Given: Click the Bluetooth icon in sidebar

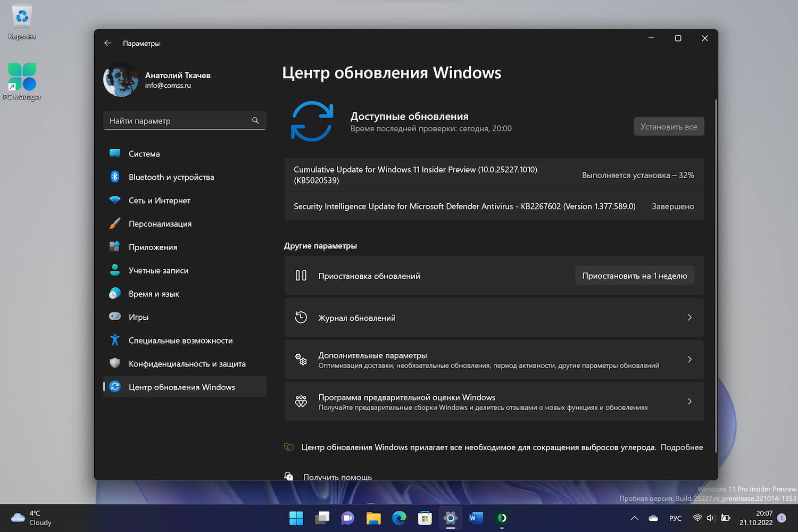Looking at the screenshot, I should pyautogui.click(x=115, y=177).
